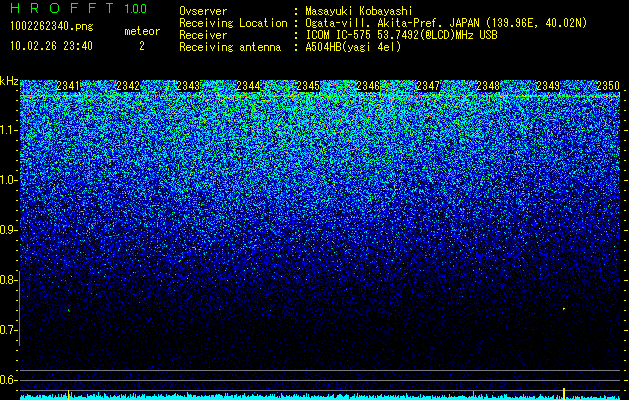
Task: Click the kHz axis unit label
Action: [9, 81]
